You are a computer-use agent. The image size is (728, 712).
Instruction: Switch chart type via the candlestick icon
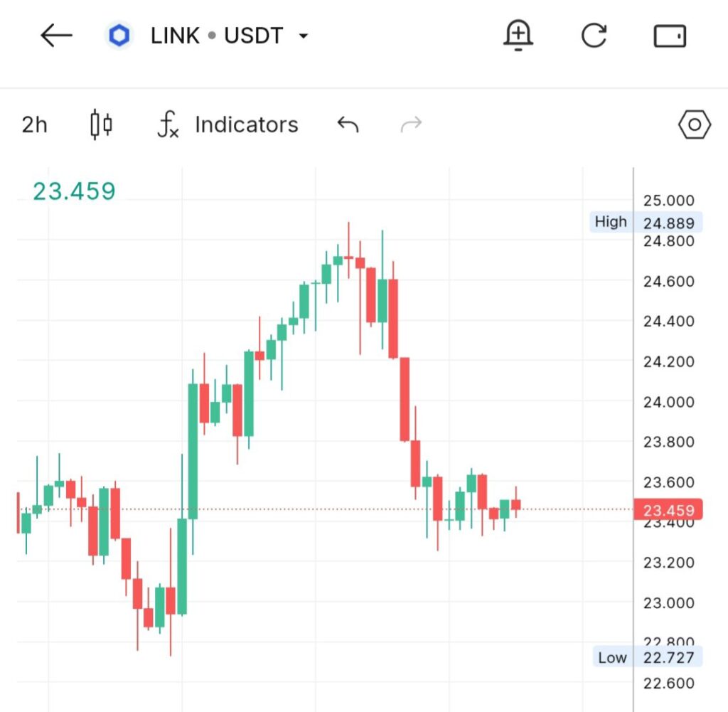coord(101,125)
